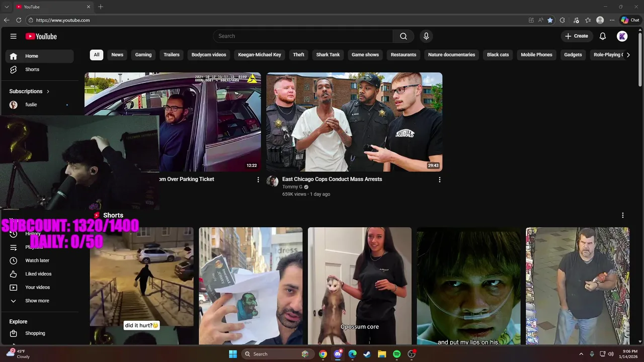The width and height of the screenshot is (644, 362).
Task: Toggle the favorites star in address bar
Action: (x=550, y=20)
